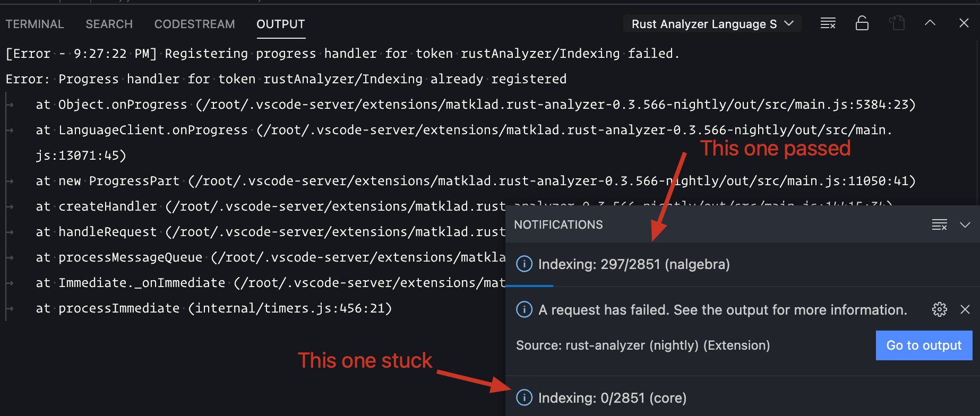Click info icon on the failed request notification

523,309
